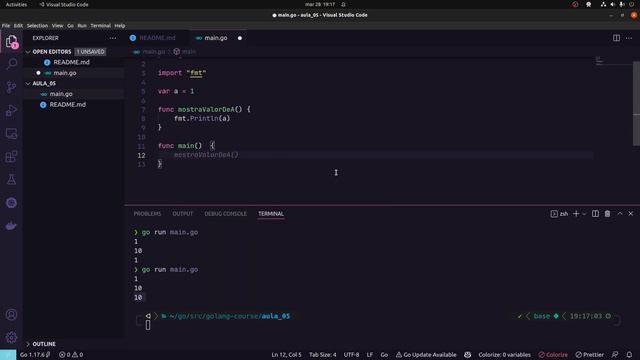Select the zsh terminal shell label
Viewport: 640px width, 360px height.
(x=560, y=213)
